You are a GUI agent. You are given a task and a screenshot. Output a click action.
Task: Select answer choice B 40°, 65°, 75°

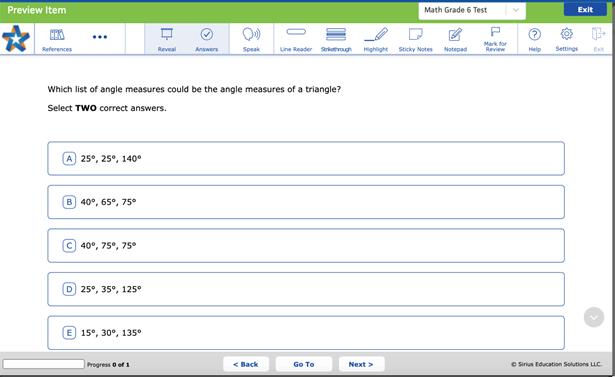[x=306, y=202]
